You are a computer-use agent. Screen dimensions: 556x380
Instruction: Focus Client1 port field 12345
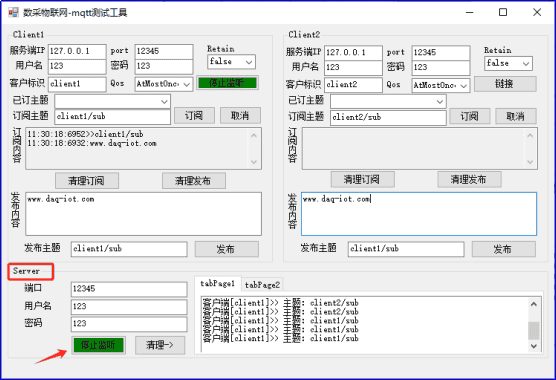(x=164, y=51)
